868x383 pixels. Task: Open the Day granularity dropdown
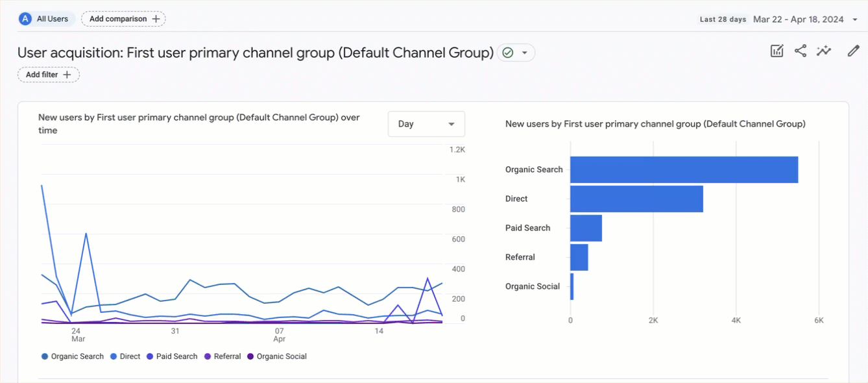[x=426, y=124]
